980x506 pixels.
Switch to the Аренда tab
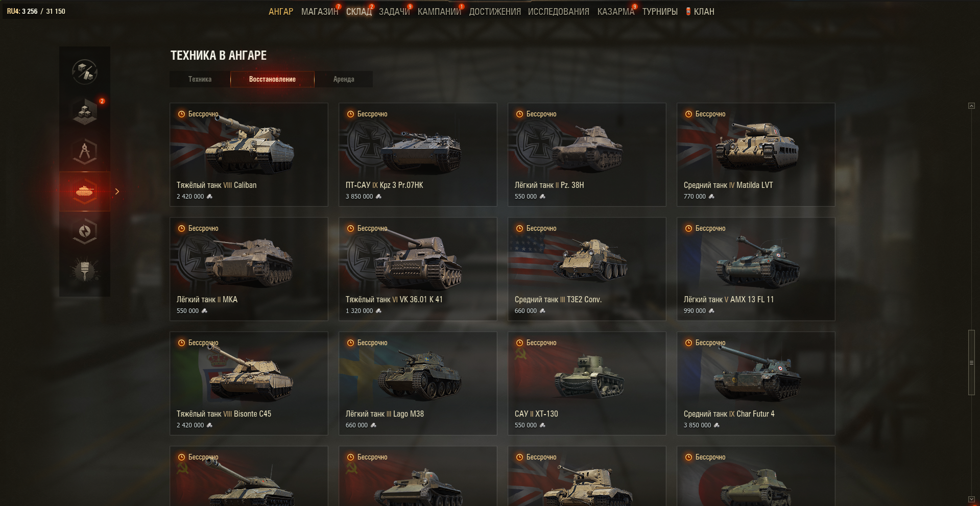[344, 79]
